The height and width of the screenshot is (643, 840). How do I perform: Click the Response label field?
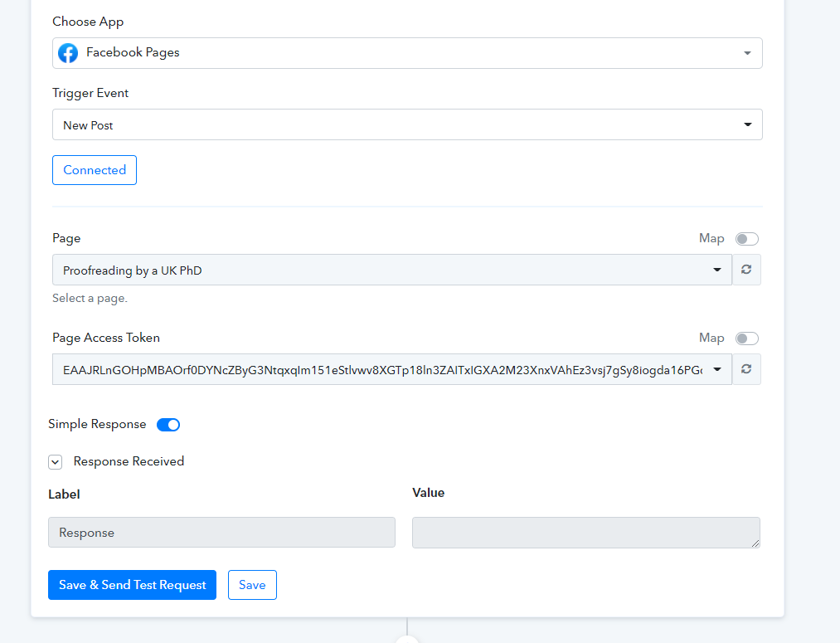click(221, 532)
